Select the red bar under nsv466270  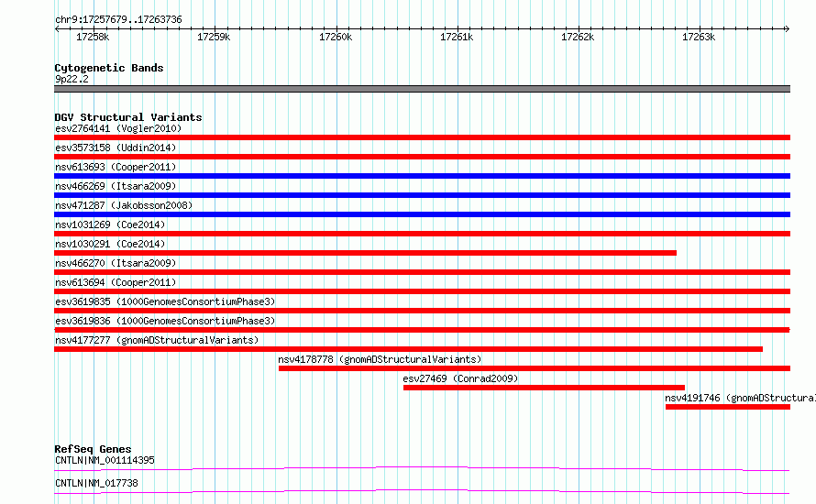click(x=422, y=272)
